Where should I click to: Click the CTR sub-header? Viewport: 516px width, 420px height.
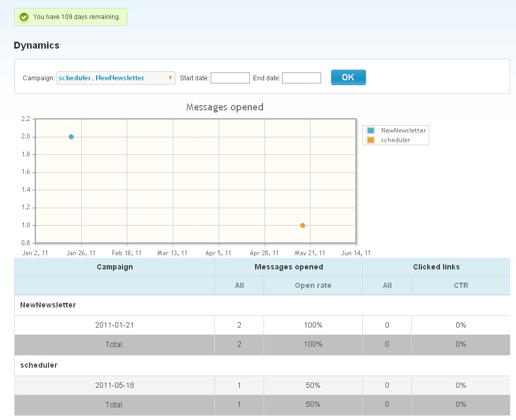coord(461,285)
